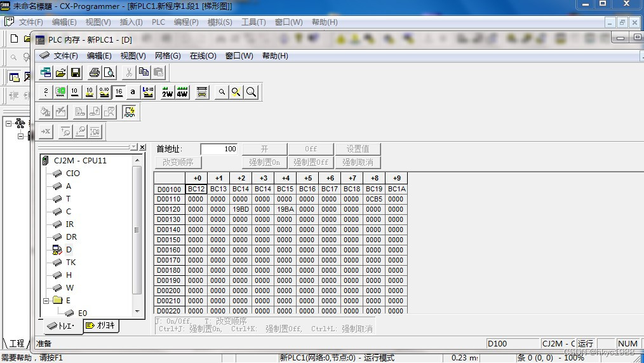The image size is (644, 363).
Task: Select cell 0CB5 in row D00110
Action: 373,199
